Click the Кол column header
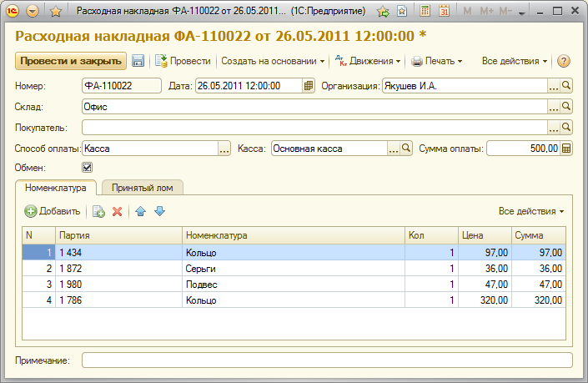The image size is (588, 383). tap(431, 235)
